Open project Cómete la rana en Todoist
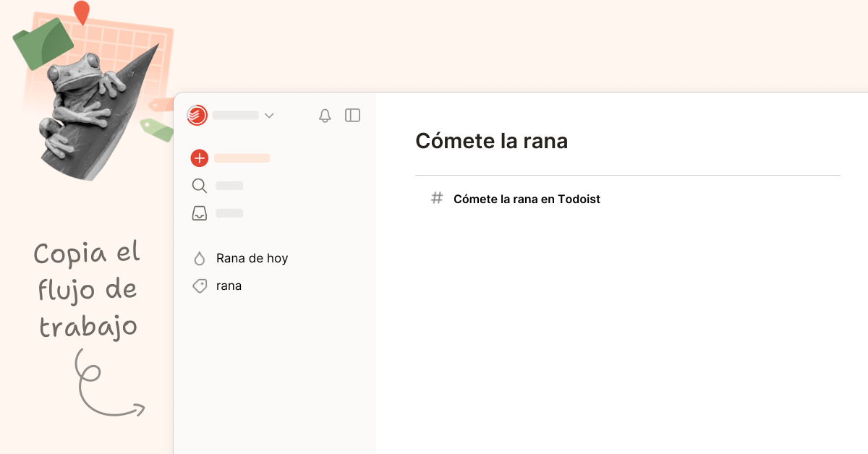The width and height of the screenshot is (868, 454). tap(527, 199)
